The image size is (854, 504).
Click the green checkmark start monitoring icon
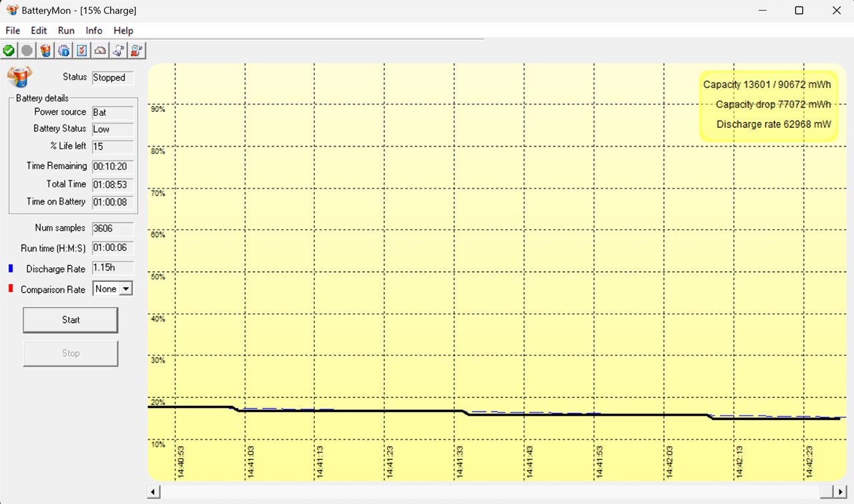coord(9,51)
